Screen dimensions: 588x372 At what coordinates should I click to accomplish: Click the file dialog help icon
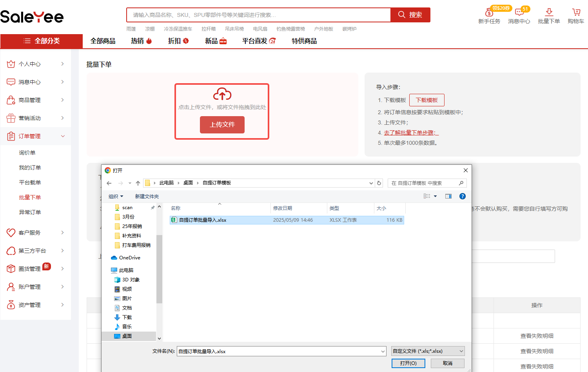click(463, 196)
